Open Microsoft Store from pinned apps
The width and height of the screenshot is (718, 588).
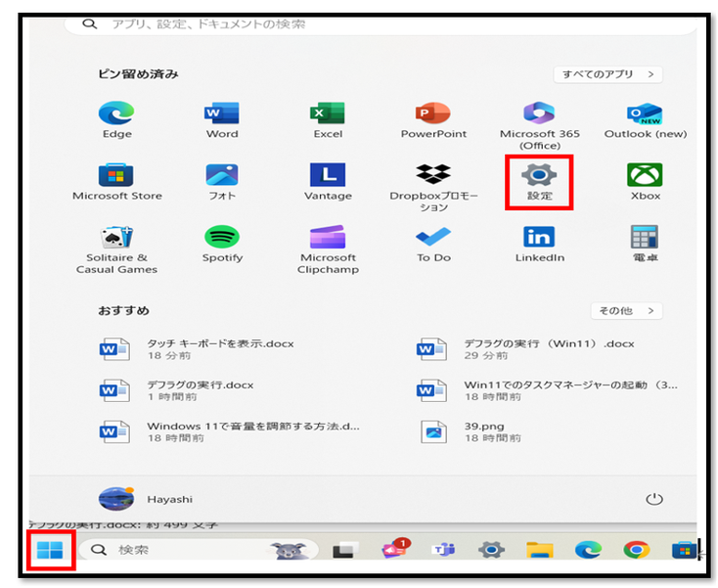tap(116, 182)
